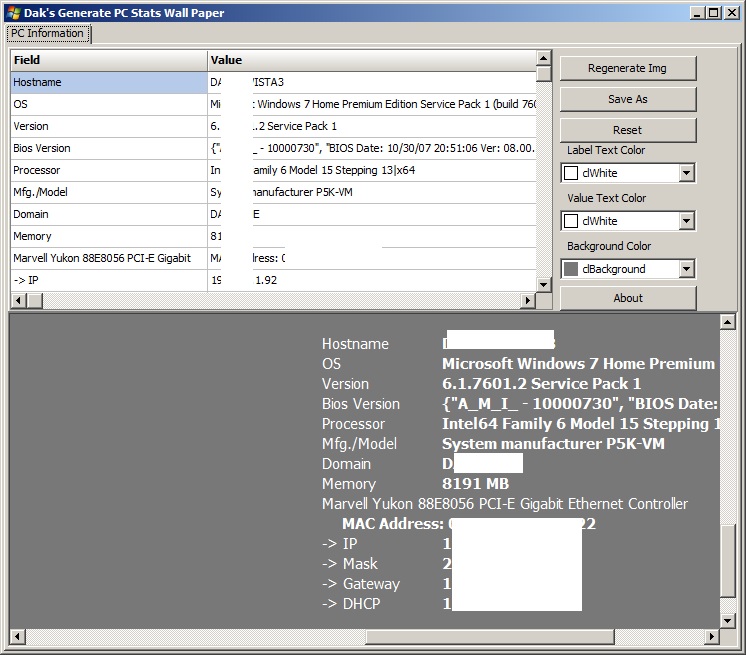The image size is (746, 655).
Task: Click the app icon in title bar
Action: click(x=14, y=13)
